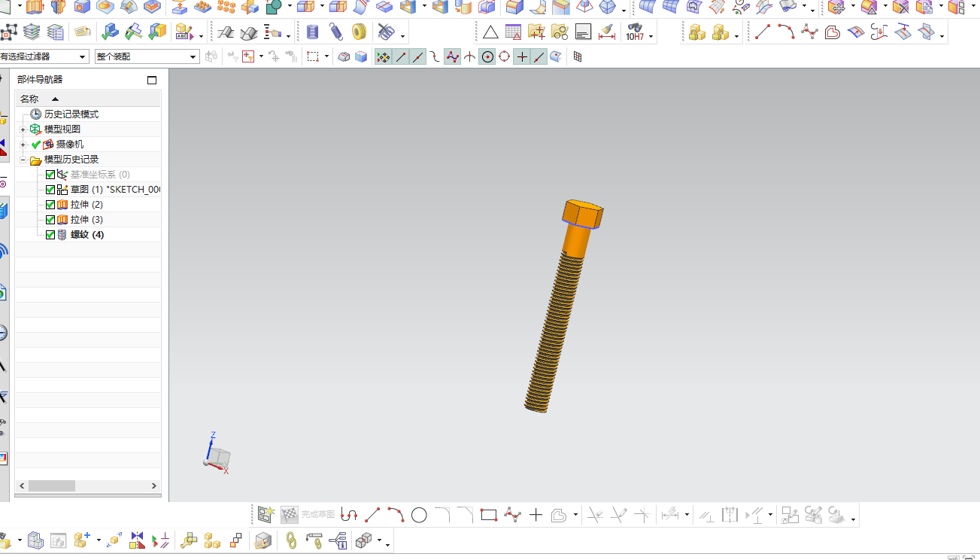The width and height of the screenshot is (980, 560).
Task: Select the Profile tool in sketch toolbar
Action: [x=349, y=515]
